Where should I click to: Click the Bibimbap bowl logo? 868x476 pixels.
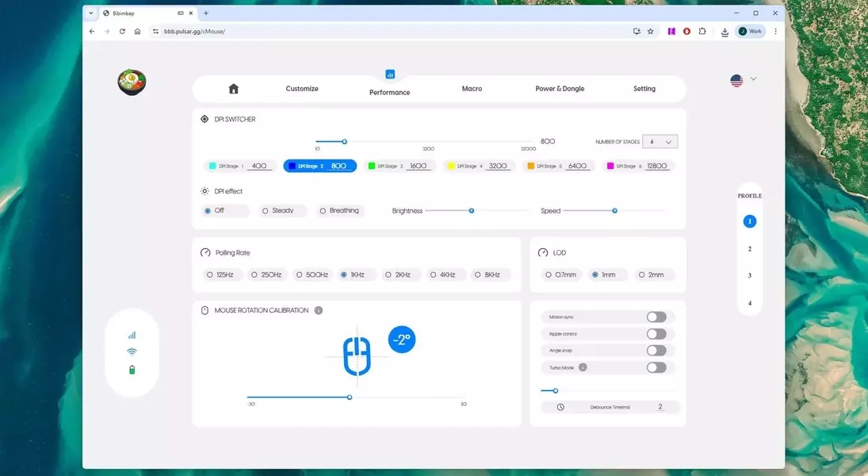point(132,83)
